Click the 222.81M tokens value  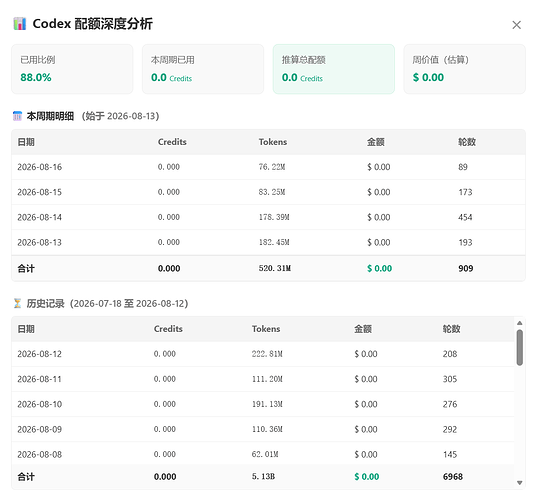267,354
